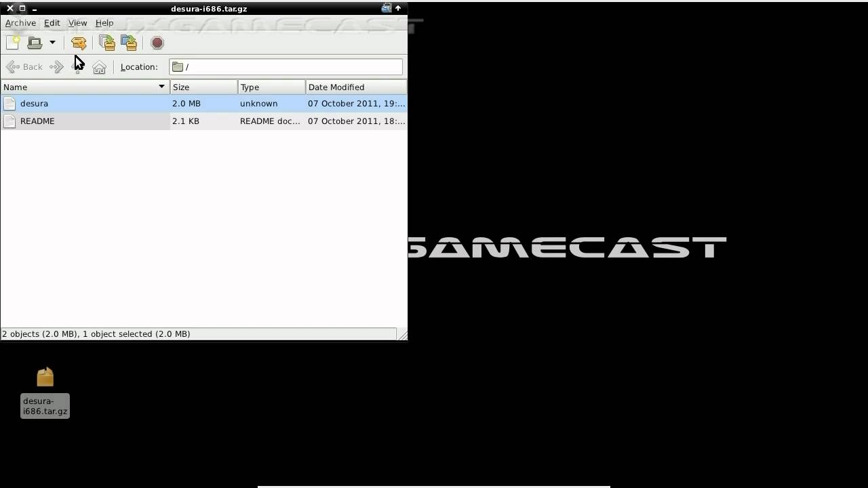
Task: Click the Location path input field
Action: click(285, 66)
